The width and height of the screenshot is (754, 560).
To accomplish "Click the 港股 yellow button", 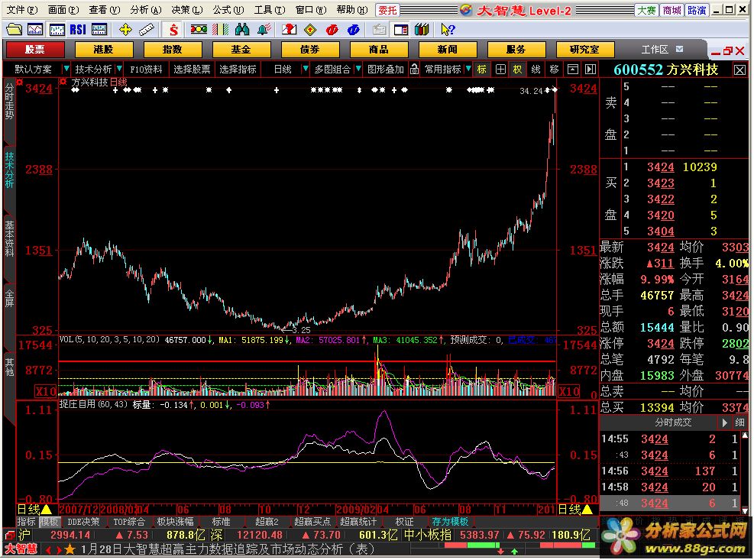I will [x=104, y=49].
